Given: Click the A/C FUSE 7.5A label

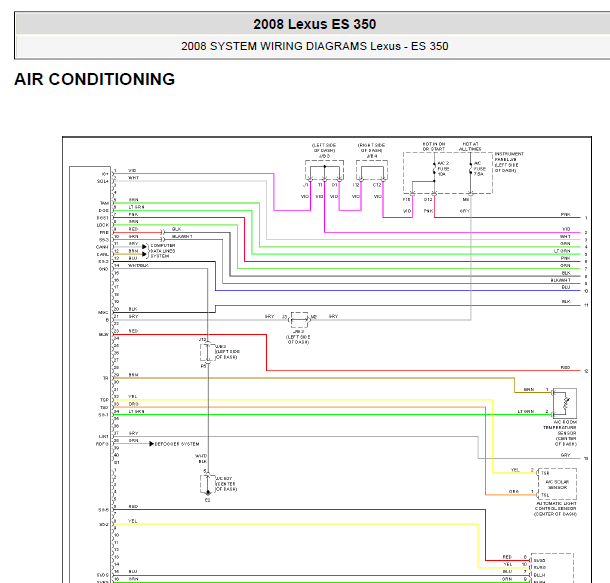Looking at the screenshot, I should click(479, 169).
